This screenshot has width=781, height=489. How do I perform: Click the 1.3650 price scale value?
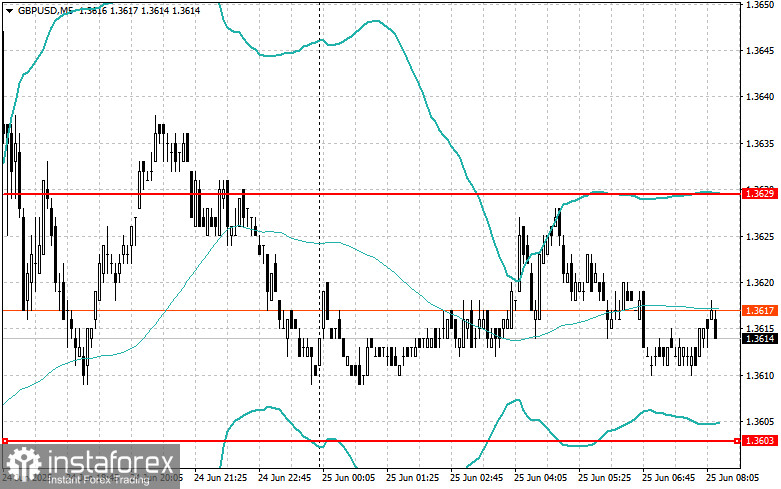pyautogui.click(x=760, y=4)
